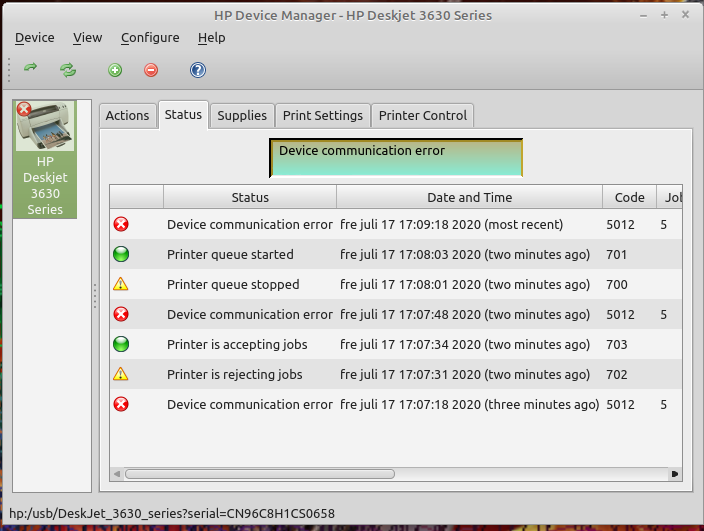This screenshot has height=531, width=704.
Task: Select the 'Printer is rejecting jobs' row text
Action: [234, 374]
